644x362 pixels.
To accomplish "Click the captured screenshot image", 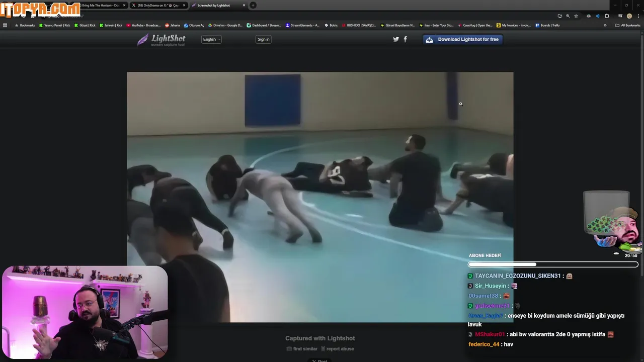I will [320, 197].
